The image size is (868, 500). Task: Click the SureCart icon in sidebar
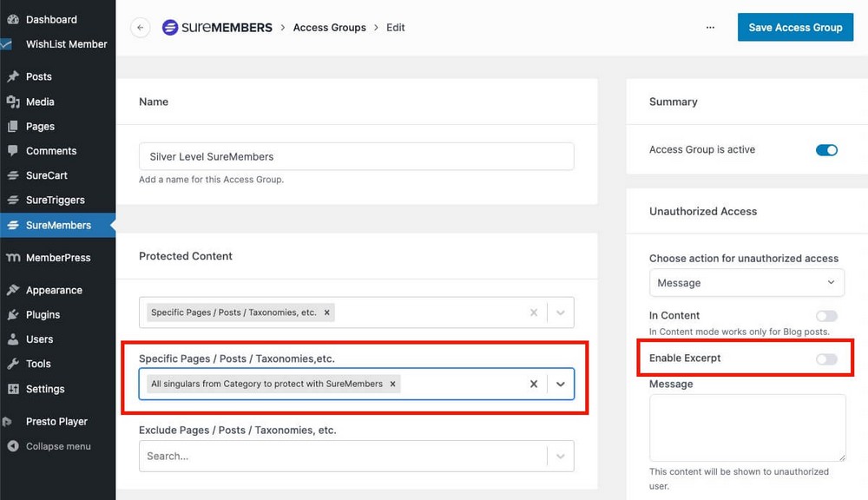[13, 175]
